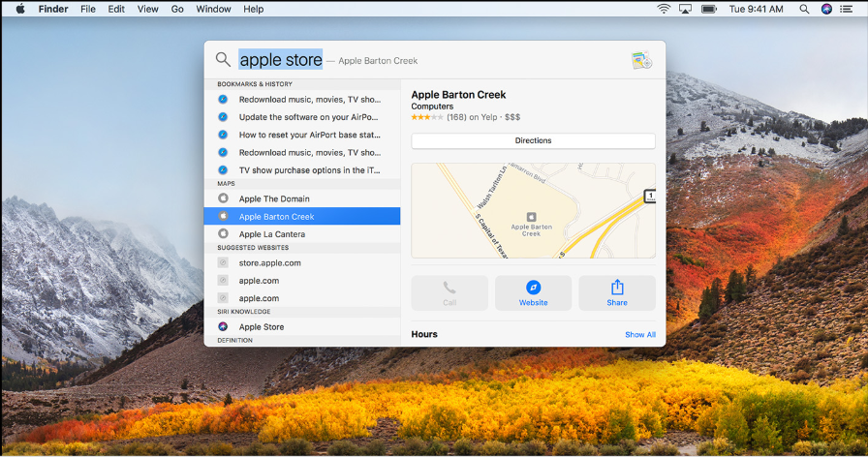This screenshot has width=868, height=457.
Task: Open the File menu
Action: click(88, 9)
